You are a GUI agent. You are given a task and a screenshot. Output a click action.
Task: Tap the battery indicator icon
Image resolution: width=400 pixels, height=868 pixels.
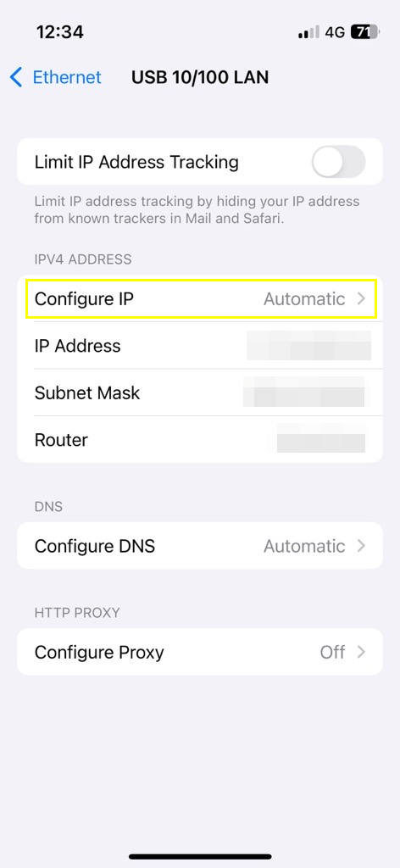(364, 32)
